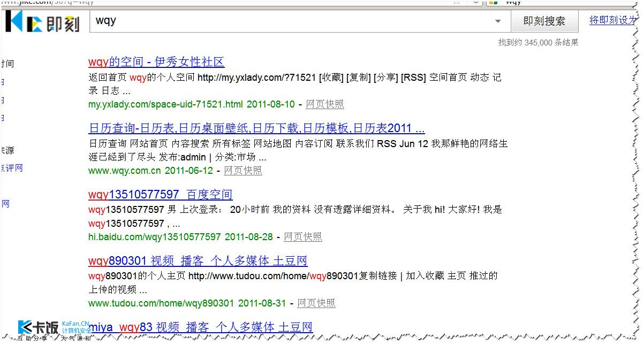Open cached page for my.yxlady.com result
Screen dimensions: 644x345
[325, 104]
